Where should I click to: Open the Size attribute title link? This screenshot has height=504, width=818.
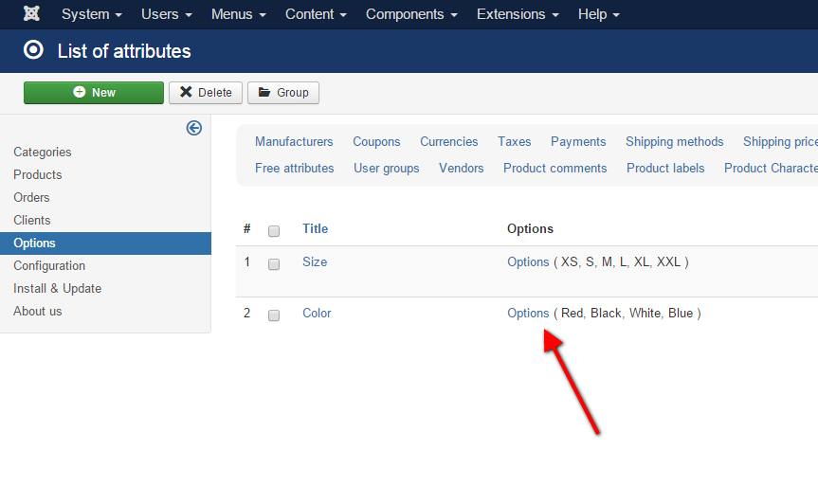point(315,261)
